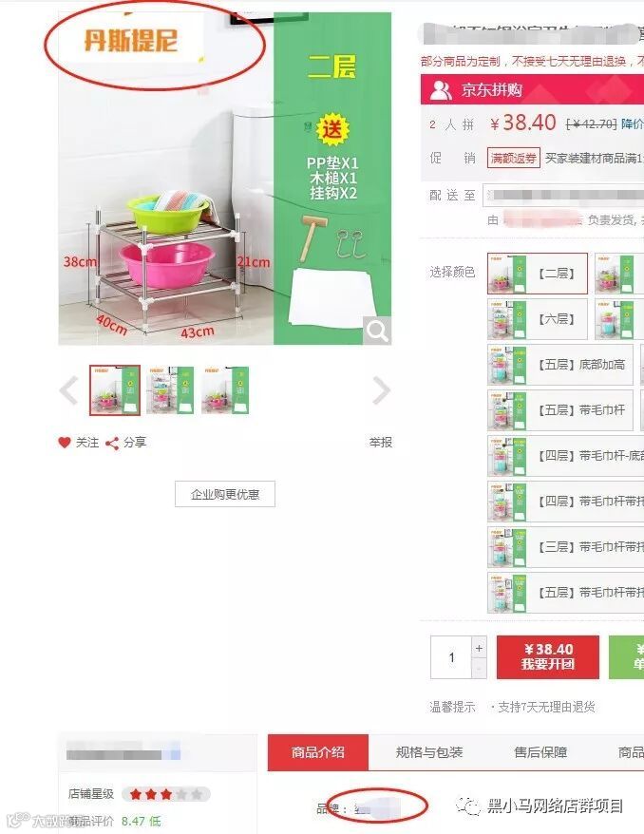This screenshot has width=644, height=834.
Task: Switch to the 商品介绍 tab
Action: coord(318,752)
